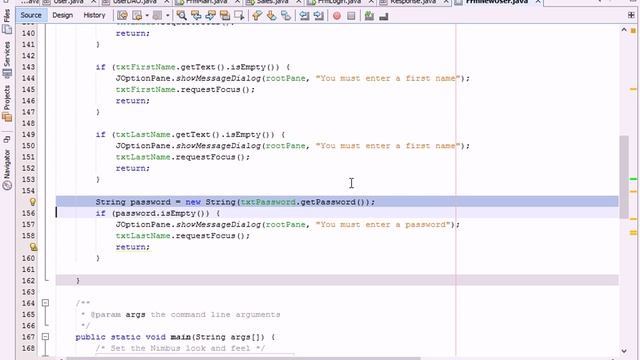640x360 pixels.
Task: Click the yellow file status square atop error stripe
Action: pos(633,30)
